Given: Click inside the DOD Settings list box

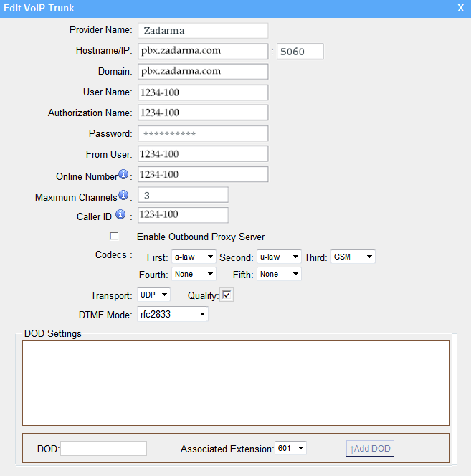Looking at the screenshot, I should [236, 382].
